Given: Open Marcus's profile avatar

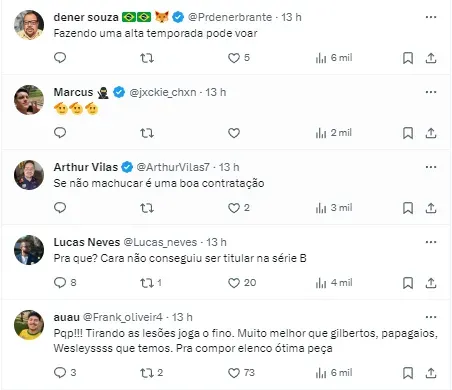Looking at the screenshot, I should [x=29, y=100].
